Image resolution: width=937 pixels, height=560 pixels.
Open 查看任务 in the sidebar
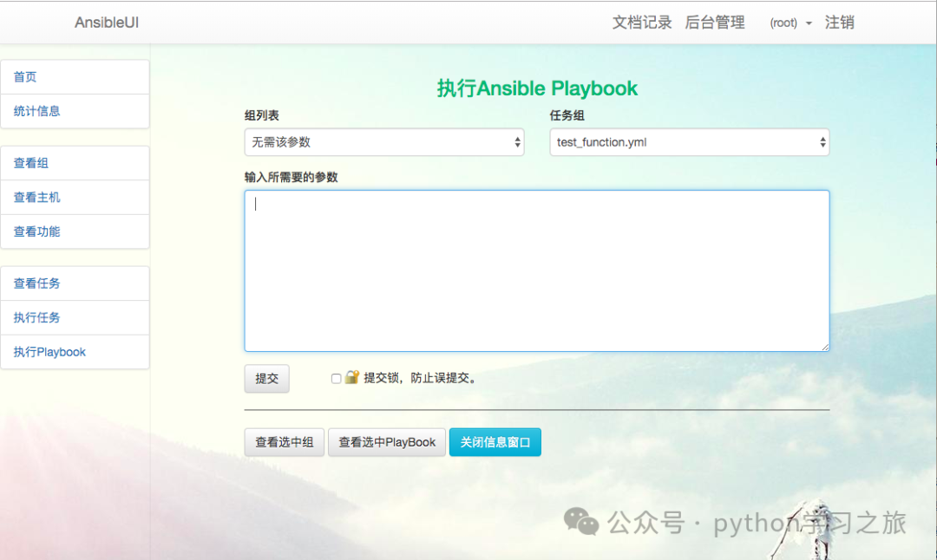[x=75, y=283]
